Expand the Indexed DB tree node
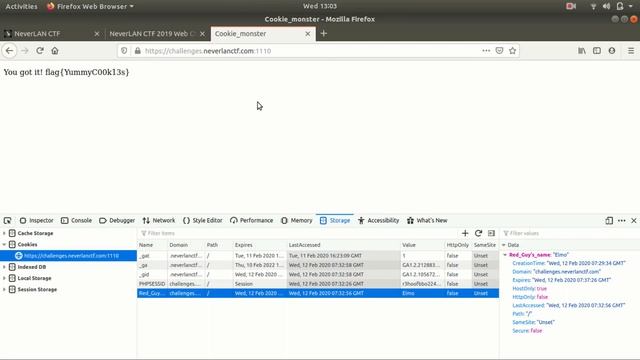The image size is (640, 360). (x=4, y=267)
